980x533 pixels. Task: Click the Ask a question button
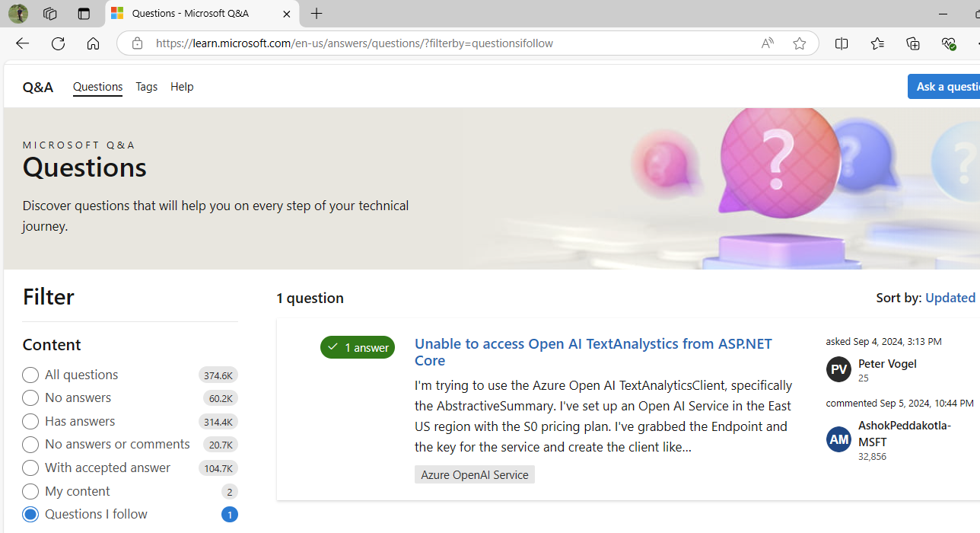pyautogui.click(x=944, y=87)
